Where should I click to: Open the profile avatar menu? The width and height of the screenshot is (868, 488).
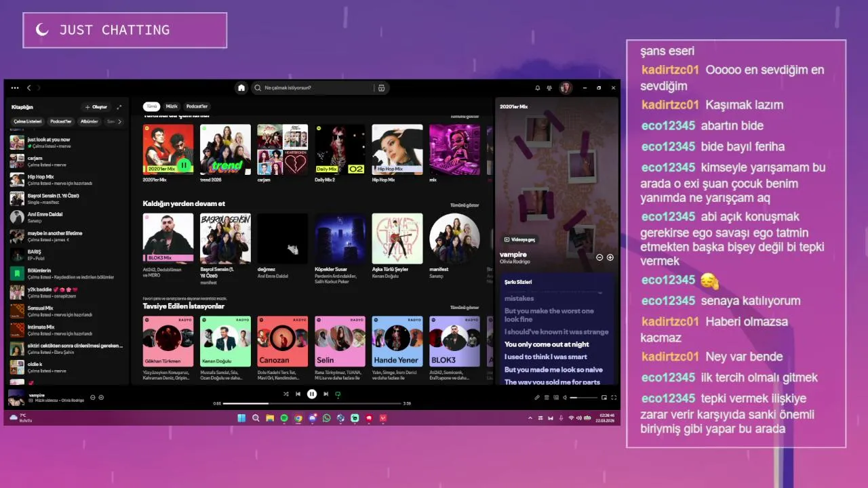point(566,88)
